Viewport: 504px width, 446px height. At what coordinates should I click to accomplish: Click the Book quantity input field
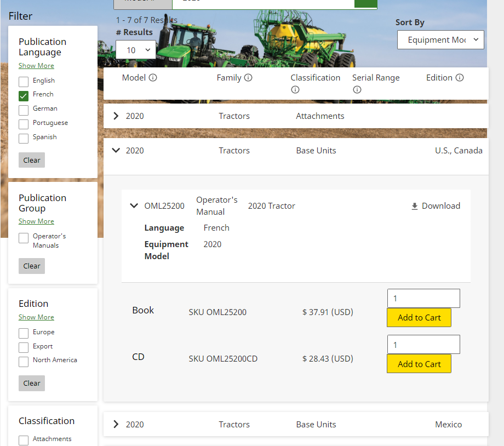tap(423, 299)
